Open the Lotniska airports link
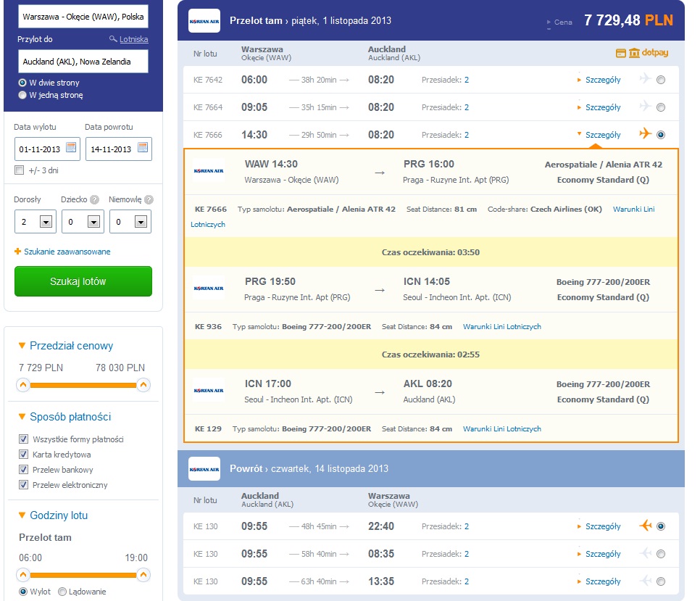 133,39
